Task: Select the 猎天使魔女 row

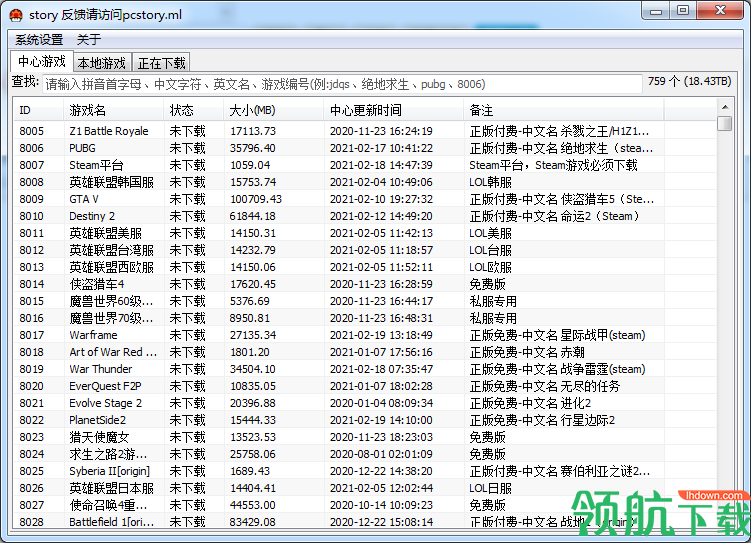Action: [x=365, y=437]
